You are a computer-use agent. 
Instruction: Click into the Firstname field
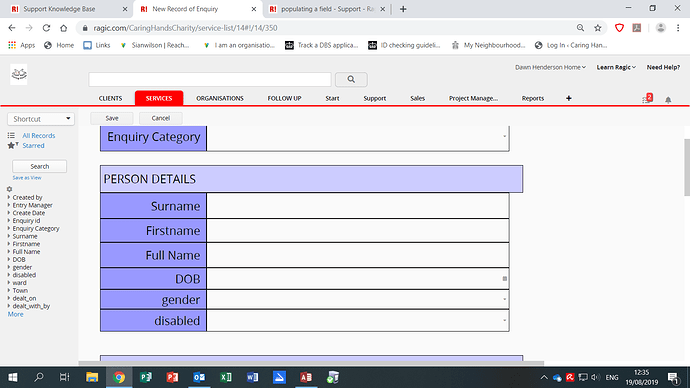pyautogui.click(x=358, y=231)
